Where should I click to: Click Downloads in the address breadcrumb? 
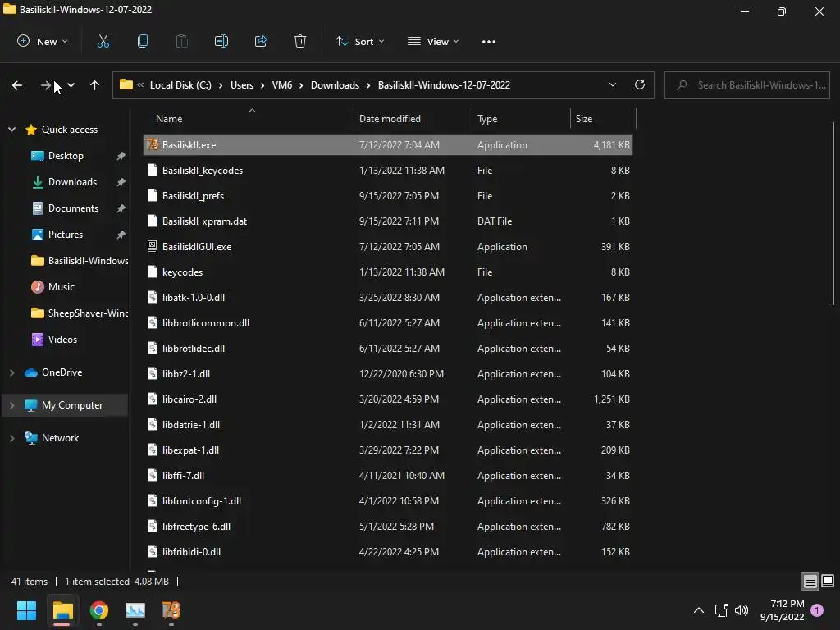click(335, 85)
